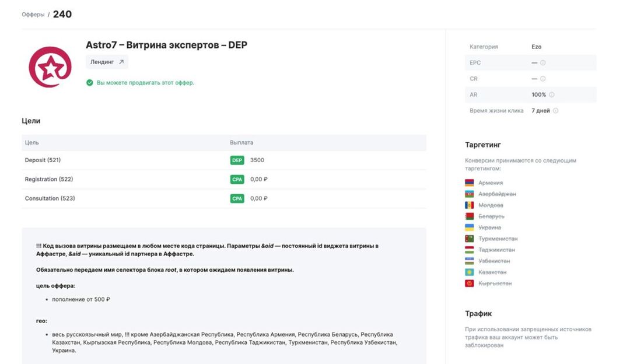
Task: Click 'Вы можете продвигать этот оффер' message
Action: point(145,83)
